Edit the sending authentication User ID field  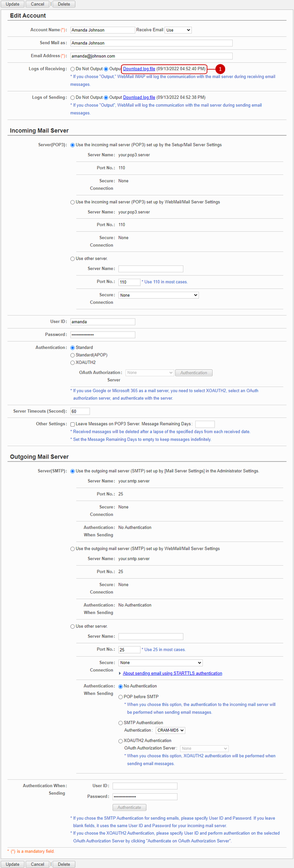tap(145, 786)
